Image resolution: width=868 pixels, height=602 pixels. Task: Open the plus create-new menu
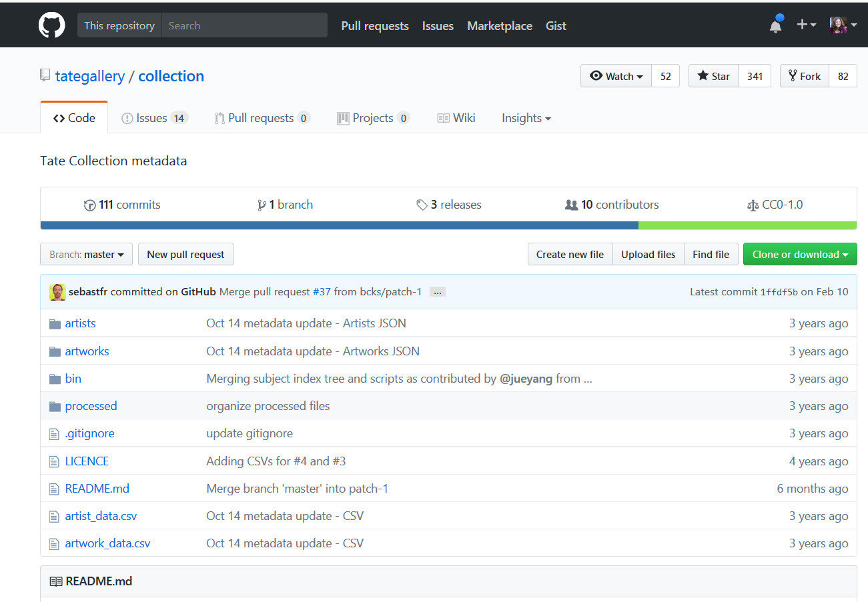coord(807,25)
